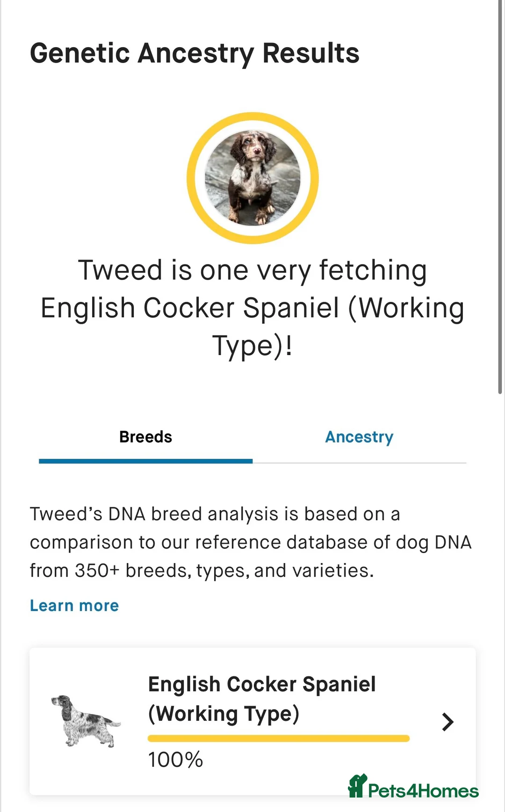Expand the English Cocker Spaniel breed details chevron
The image size is (505, 812).
click(447, 722)
